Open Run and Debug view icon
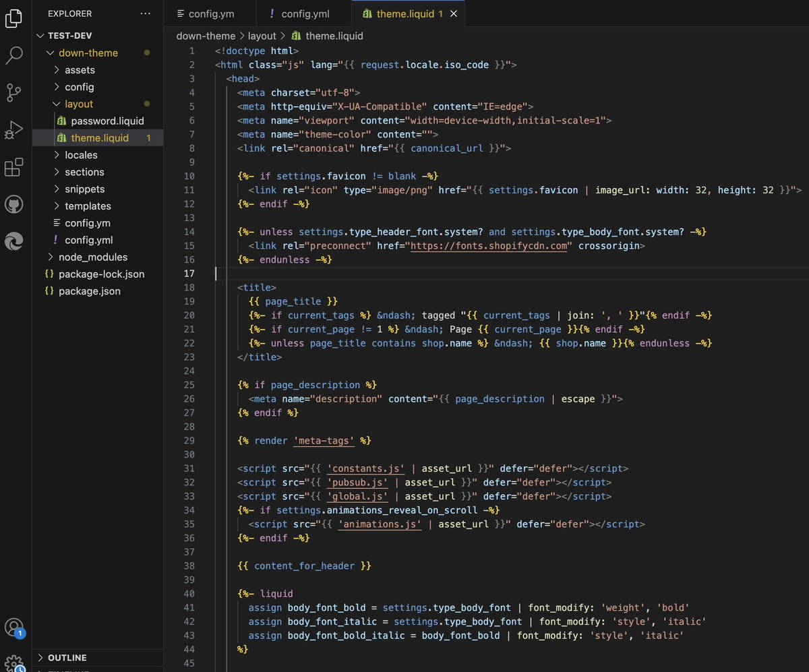The height and width of the screenshot is (672, 809). pyautogui.click(x=14, y=129)
